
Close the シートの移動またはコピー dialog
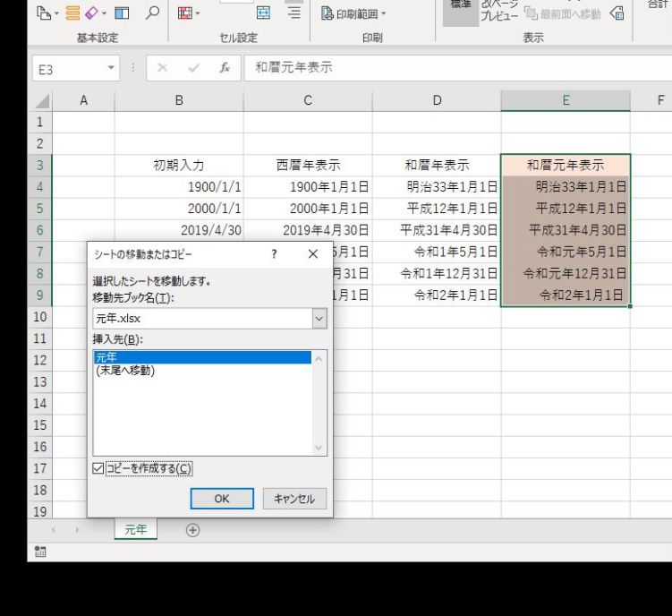[313, 254]
